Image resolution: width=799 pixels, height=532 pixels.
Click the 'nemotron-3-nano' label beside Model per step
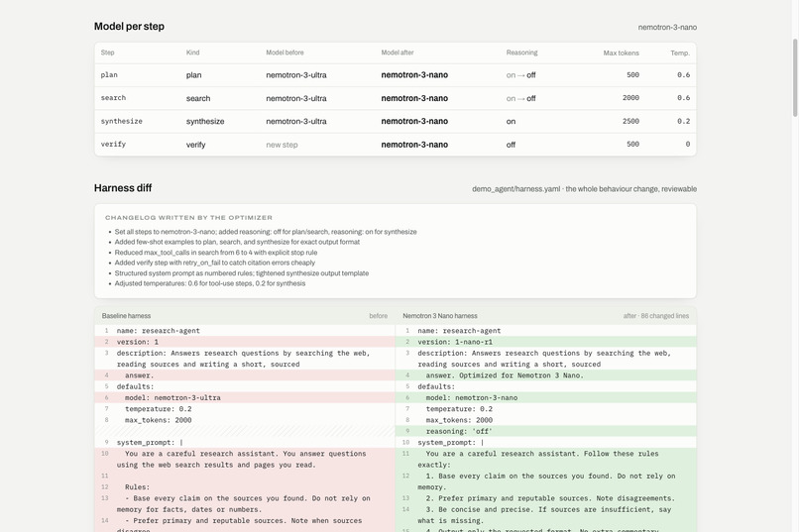(x=667, y=28)
